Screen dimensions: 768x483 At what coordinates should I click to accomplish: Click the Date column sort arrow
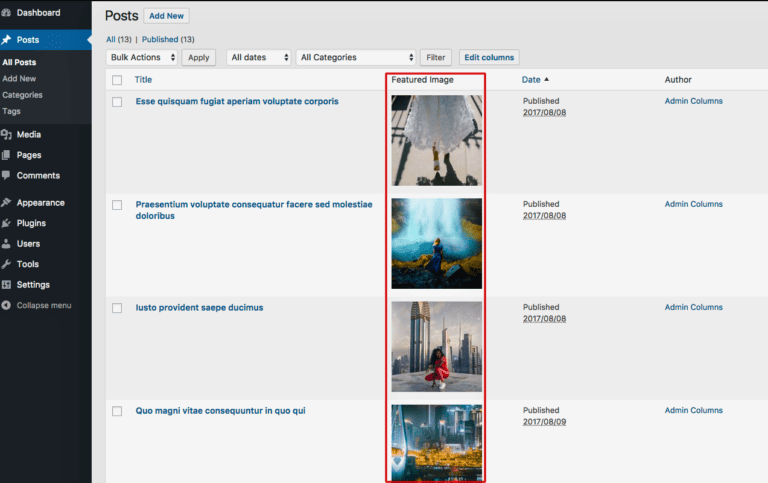pos(547,79)
